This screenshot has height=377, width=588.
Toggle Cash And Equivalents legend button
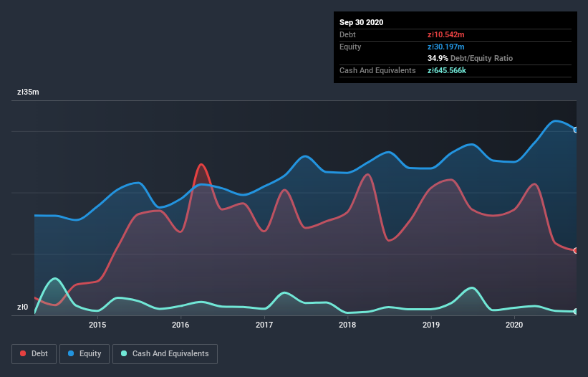pos(165,354)
